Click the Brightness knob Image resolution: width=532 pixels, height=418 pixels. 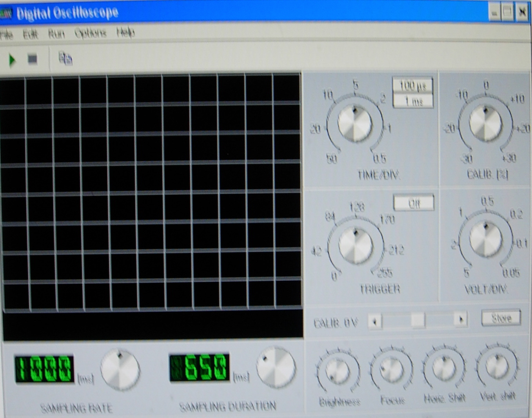(x=338, y=372)
